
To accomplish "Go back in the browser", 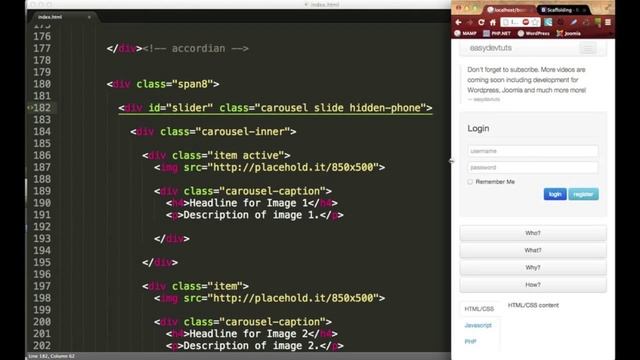I will click(x=458, y=22).
